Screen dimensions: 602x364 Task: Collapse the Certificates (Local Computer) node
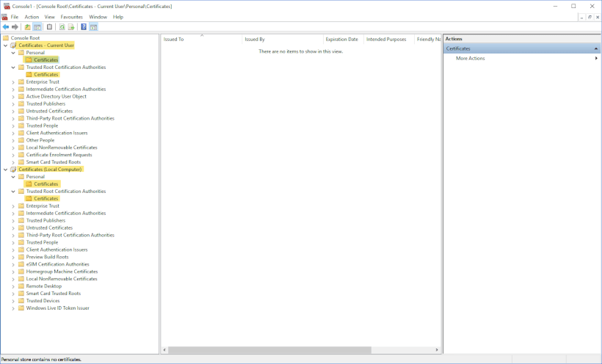[x=5, y=170]
